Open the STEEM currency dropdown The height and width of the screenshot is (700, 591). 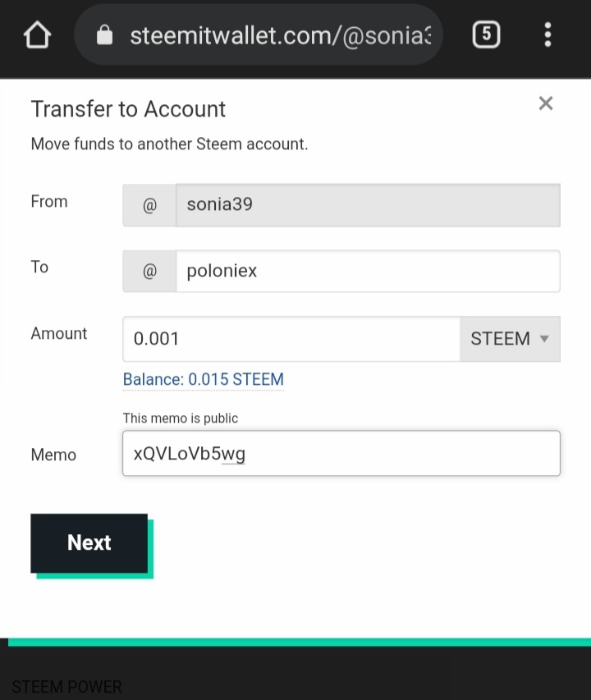pyautogui.click(x=510, y=339)
